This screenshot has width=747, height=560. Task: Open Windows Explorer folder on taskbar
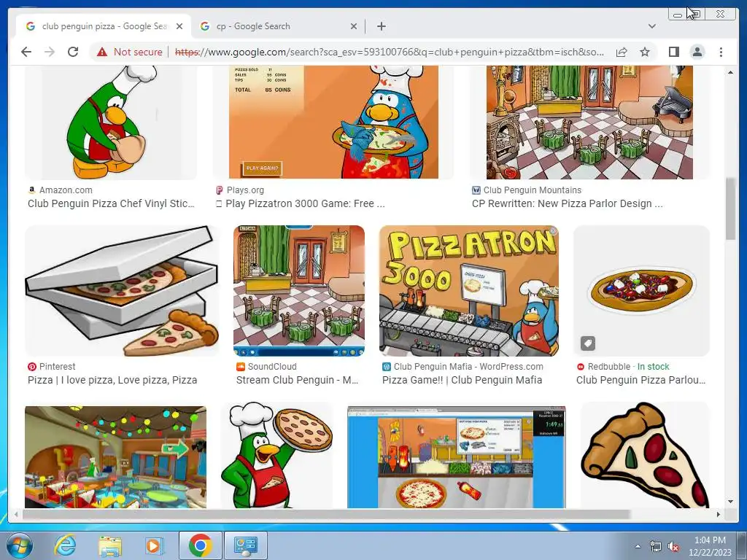tap(109, 545)
